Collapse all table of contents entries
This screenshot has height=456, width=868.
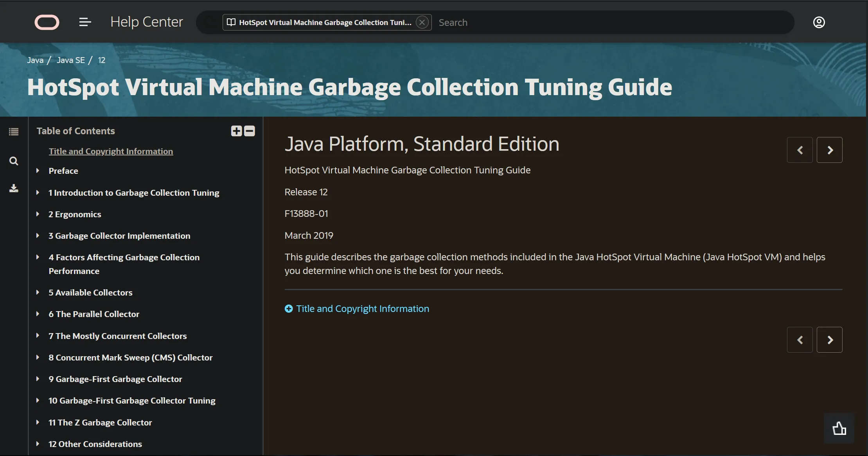(x=250, y=131)
